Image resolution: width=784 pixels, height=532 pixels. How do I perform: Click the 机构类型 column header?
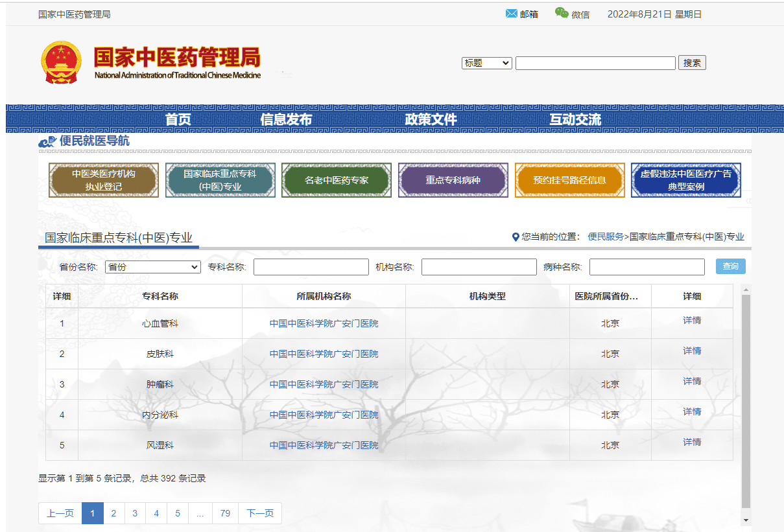[x=488, y=296]
